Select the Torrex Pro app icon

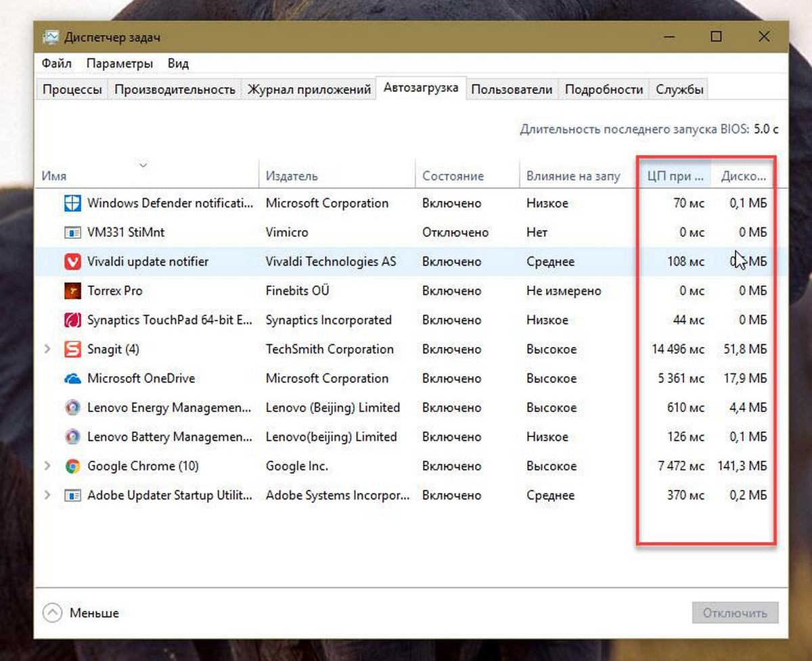point(72,291)
